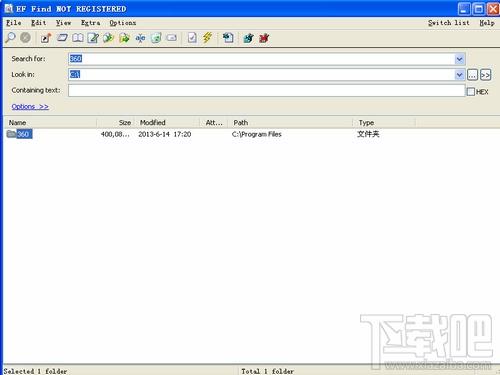This screenshot has width=500, height=375.
Task: Open the File menu
Action: (x=14, y=23)
